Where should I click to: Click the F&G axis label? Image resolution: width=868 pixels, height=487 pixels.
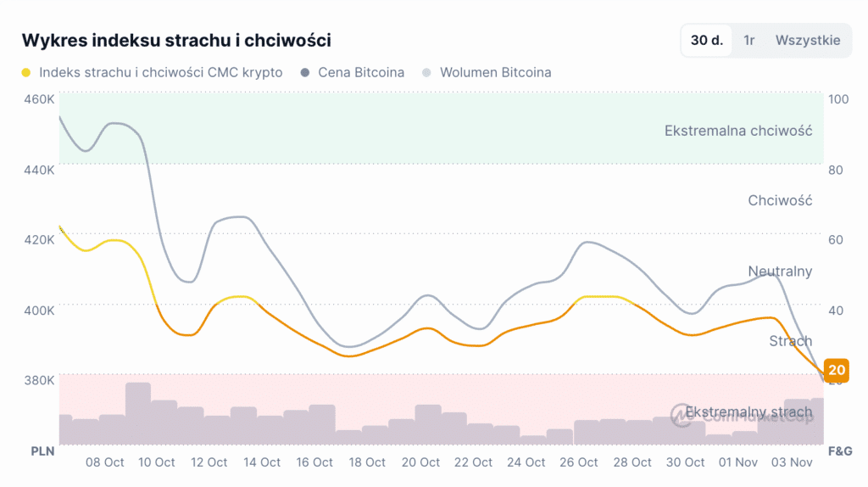(837, 451)
